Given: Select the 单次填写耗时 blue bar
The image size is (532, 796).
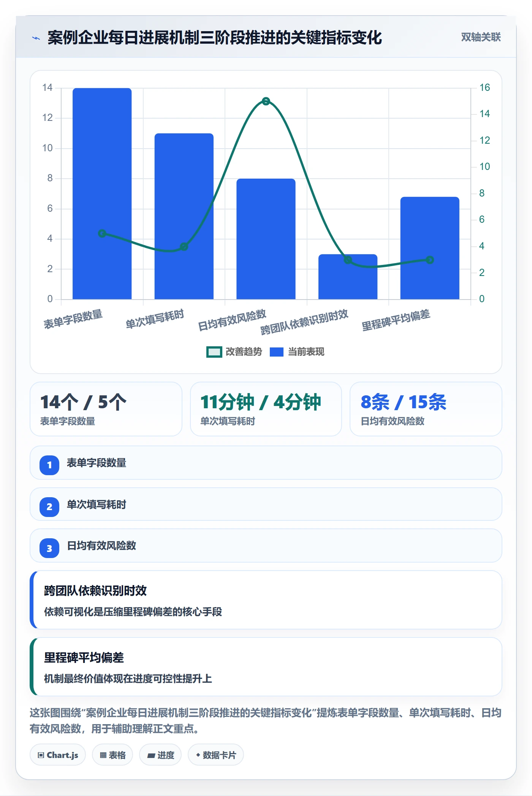Looking at the screenshot, I should [184, 216].
